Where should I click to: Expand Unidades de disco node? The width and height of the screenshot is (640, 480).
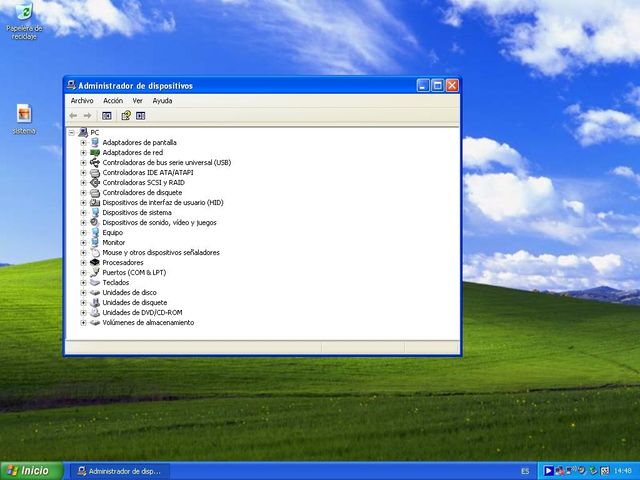pyautogui.click(x=83, y=293)
